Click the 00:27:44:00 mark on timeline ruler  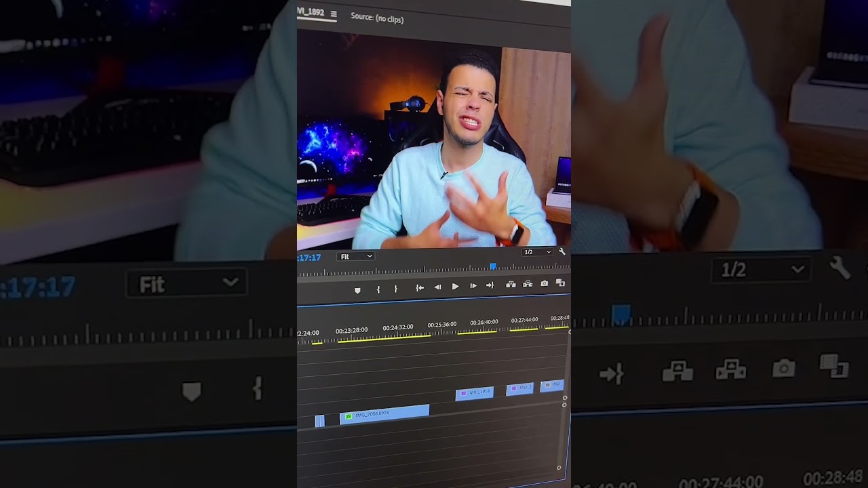524,320
